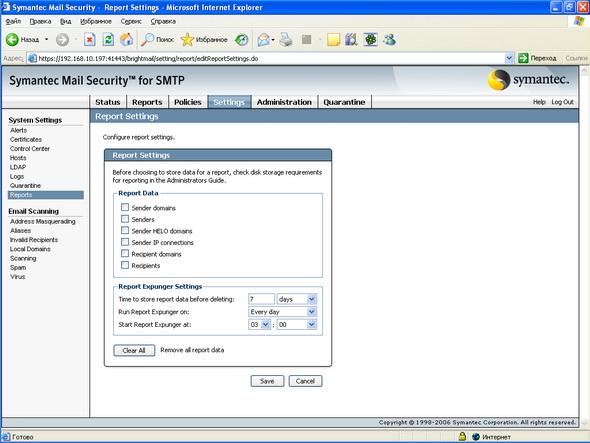This screenshot has height=443, width=590.
Task: Click the padlock security icon in status bar
Action: [x=462, y=437]
